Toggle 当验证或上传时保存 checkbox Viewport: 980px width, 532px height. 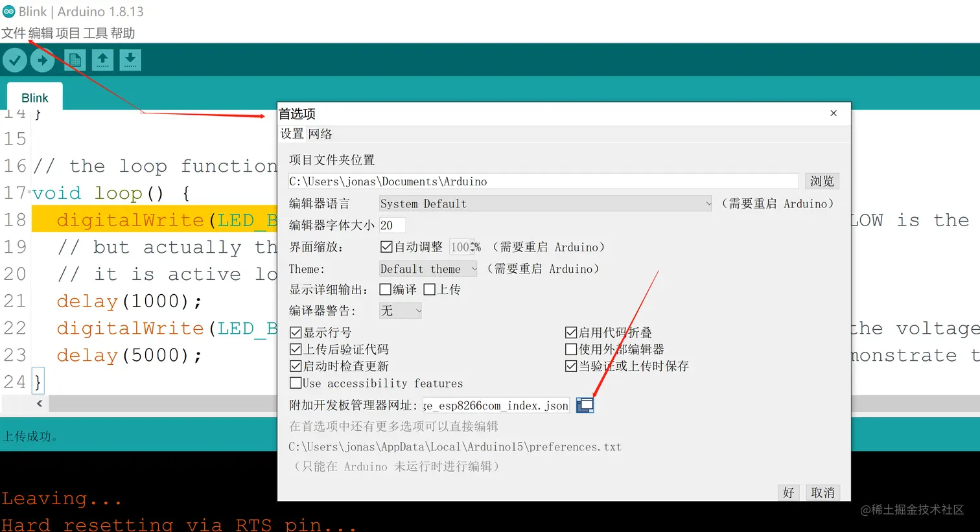pyautogui.click(x=571, y=366)
